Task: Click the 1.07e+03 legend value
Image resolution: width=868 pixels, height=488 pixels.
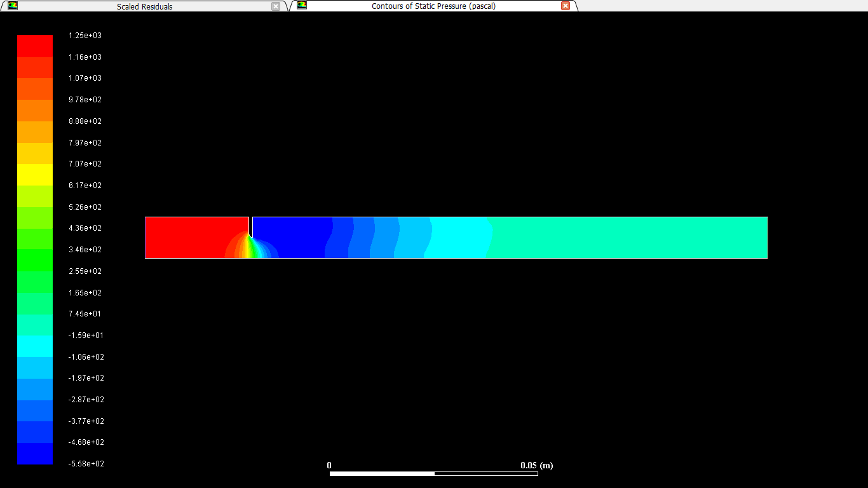Action: click(x=85, y=78)
